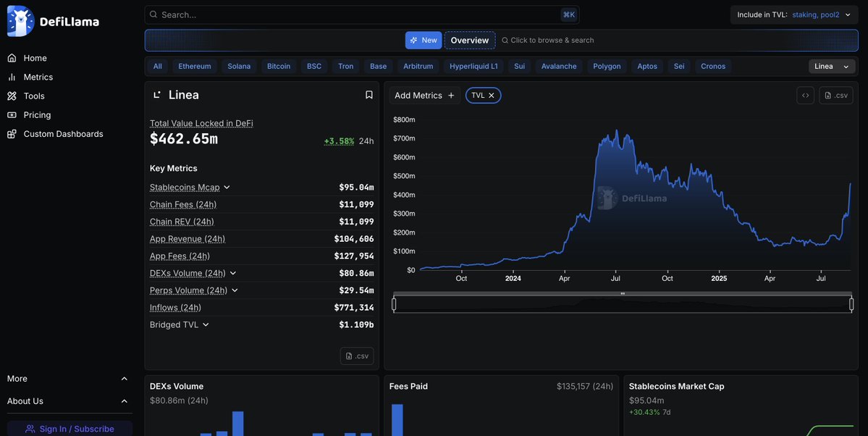Click the Linea chain logo icon

point(157,95)
